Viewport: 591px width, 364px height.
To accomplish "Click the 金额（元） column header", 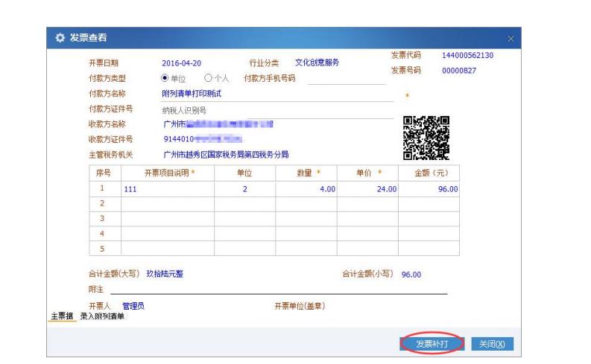I will (x=429, y=173).
